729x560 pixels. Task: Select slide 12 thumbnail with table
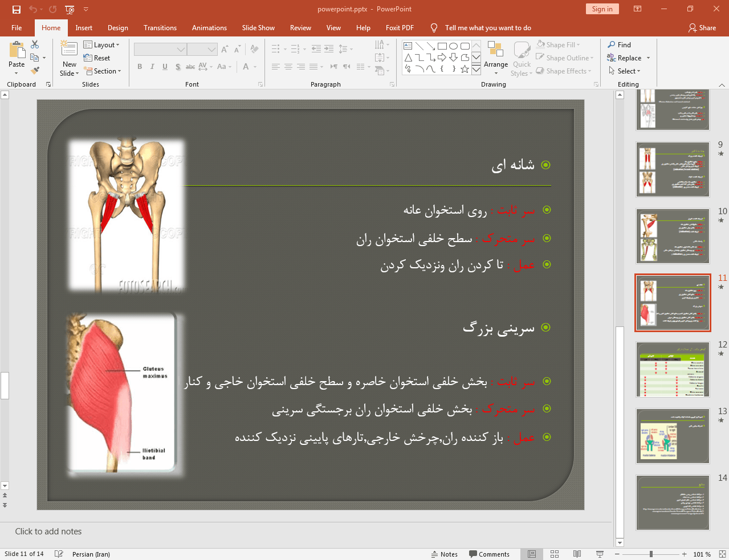click(673, 370)
